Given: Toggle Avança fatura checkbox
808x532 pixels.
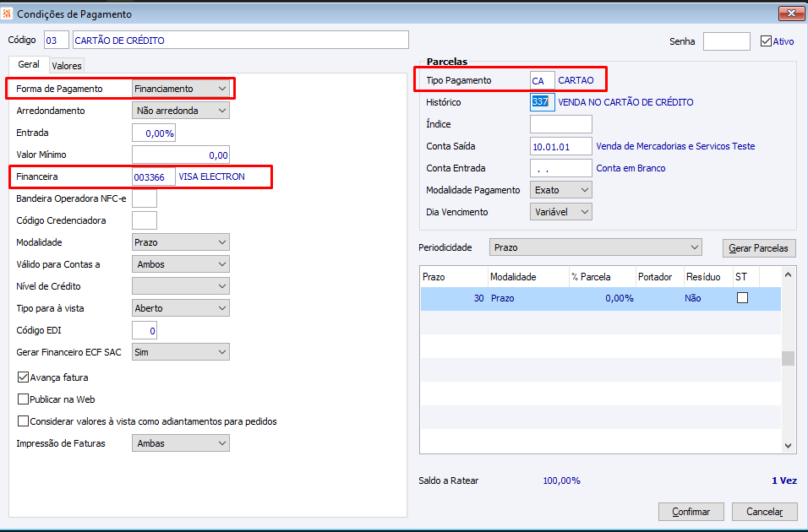Looking at the screenshot, I should coord(23,377).
